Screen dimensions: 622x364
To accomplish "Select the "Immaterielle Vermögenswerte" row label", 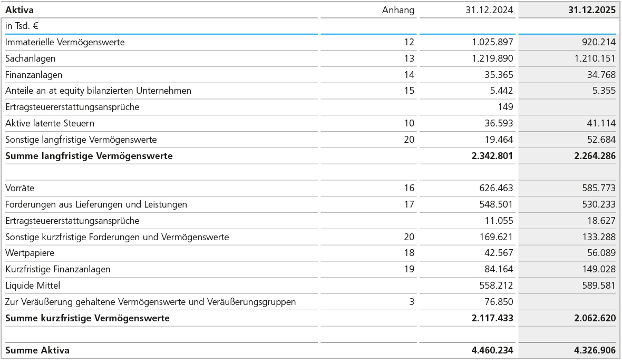I will tap(65, 42).
